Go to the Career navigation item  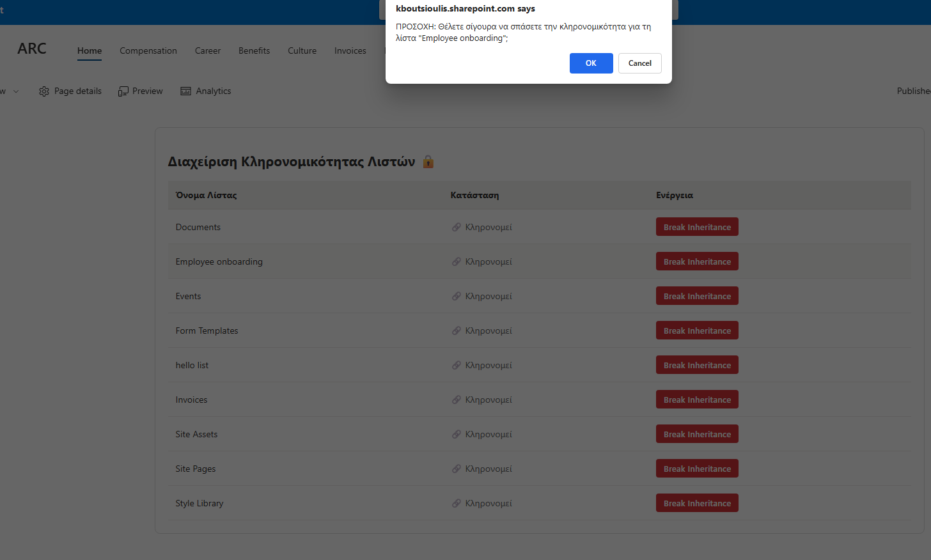tap(208, 51)
